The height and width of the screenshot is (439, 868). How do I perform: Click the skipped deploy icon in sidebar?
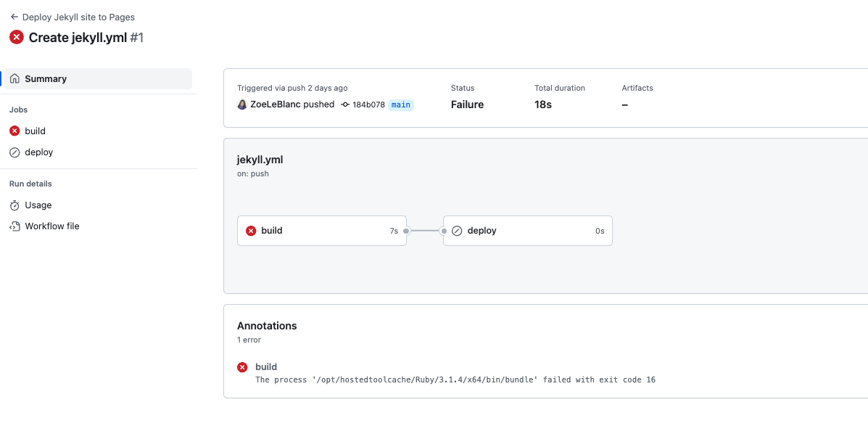tap(15, 152)
